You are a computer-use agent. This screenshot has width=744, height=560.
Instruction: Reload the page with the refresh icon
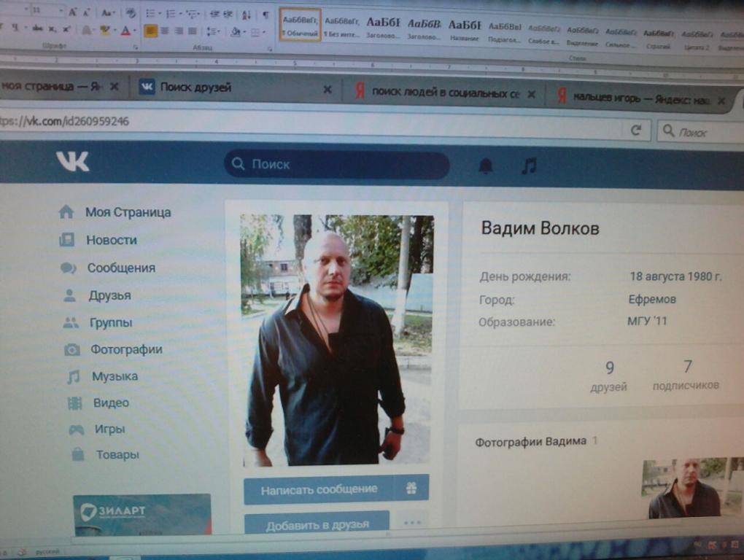(636, 130)
